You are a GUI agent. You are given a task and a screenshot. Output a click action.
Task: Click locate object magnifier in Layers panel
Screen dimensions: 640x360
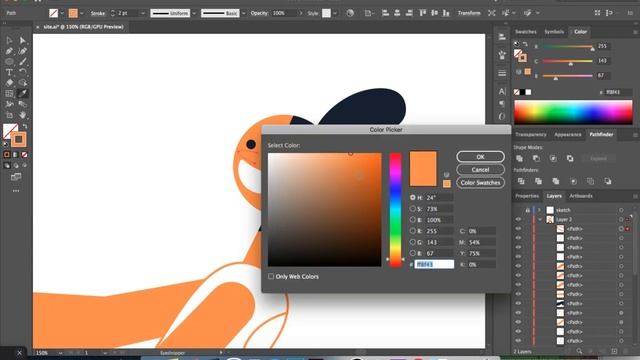coord(579,351)
